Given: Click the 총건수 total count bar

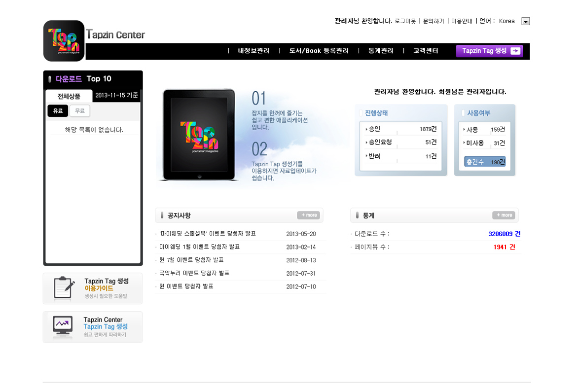Looking at the screenshot, I should [485, 162].
